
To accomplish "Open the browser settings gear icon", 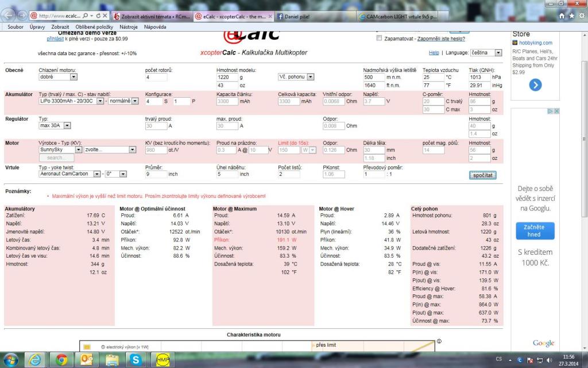I will pos(581,17).
